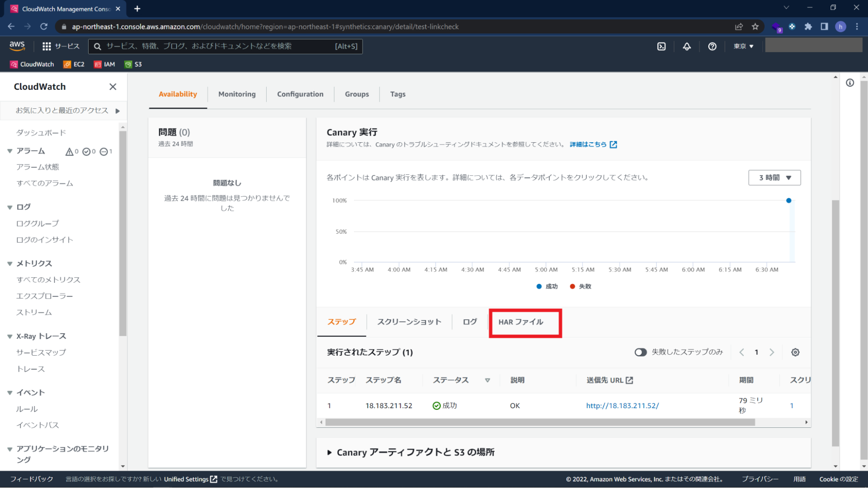Viewport: 868px width, 488px height.
Task: Open the ログ tab under Canary 実行
Action: click(x=470, y=322)
